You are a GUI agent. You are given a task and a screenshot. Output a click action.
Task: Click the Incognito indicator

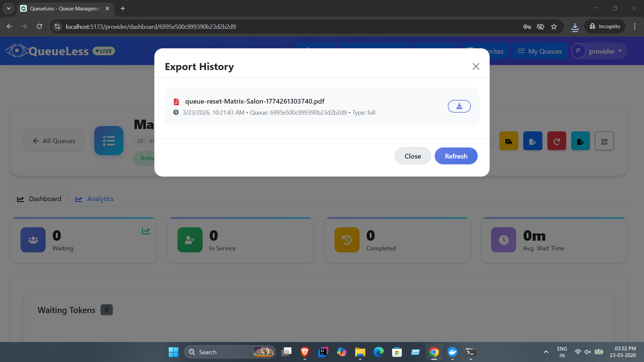[x=605, y=26]
